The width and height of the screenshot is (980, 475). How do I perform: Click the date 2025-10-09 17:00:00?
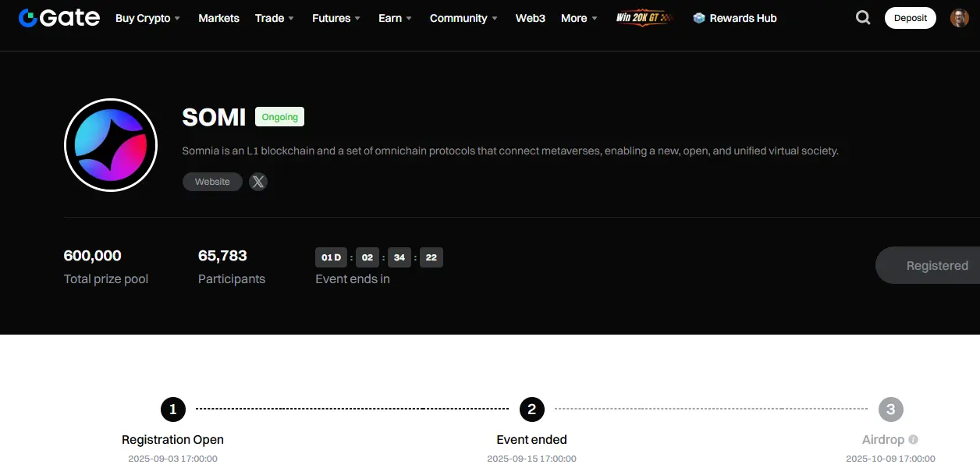(890, 459)
